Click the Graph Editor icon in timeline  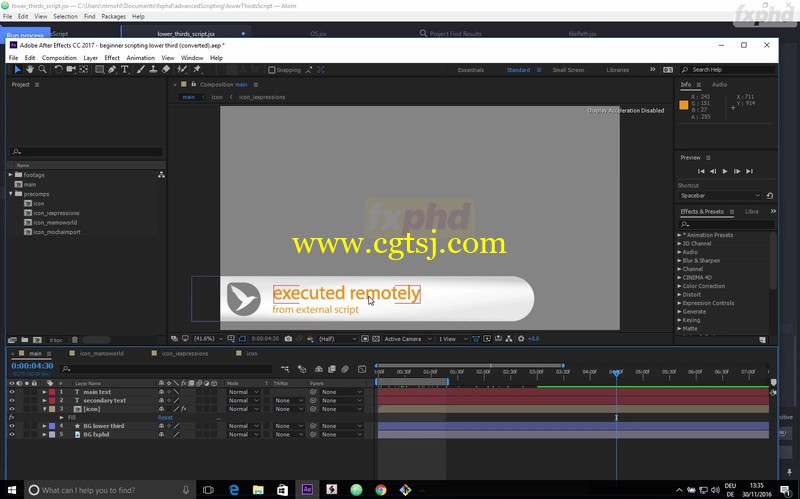coord(362,369)
